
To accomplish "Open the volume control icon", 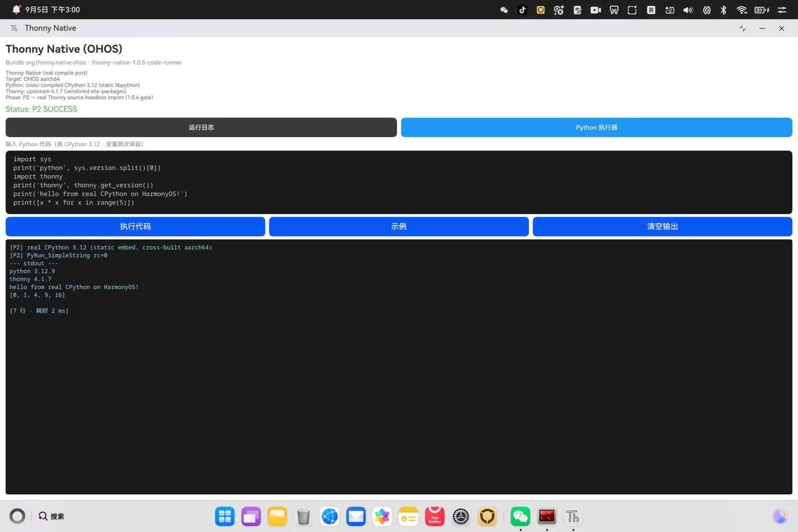I will [688, 10].
